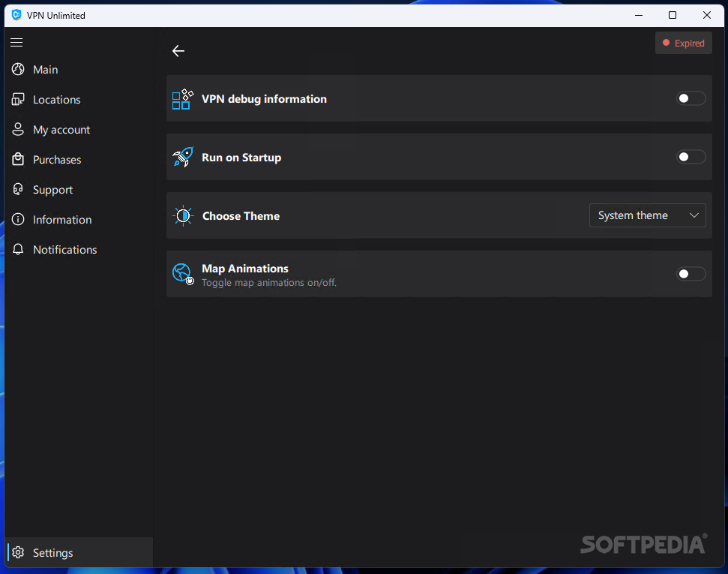Image resolution: width=728 pixels, height=574 pixels.
Task: Turn on the Run on Startup switch
Action: point(691,157)
